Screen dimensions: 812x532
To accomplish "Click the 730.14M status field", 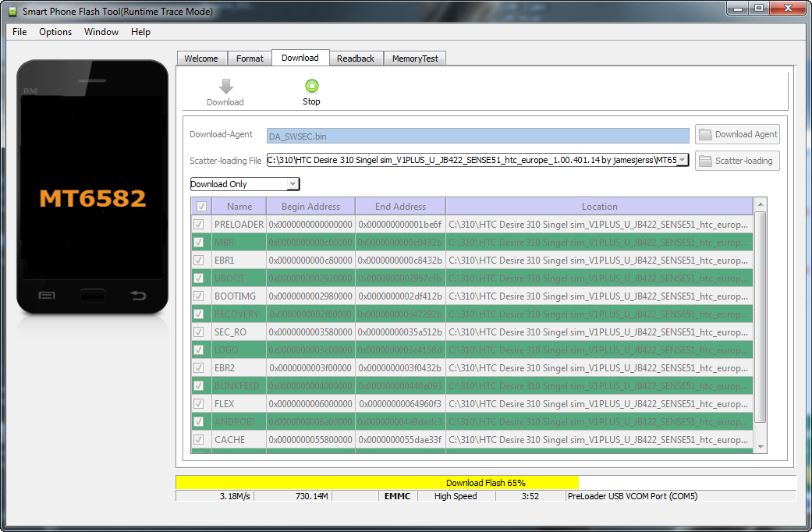I will tap(293, 496).
